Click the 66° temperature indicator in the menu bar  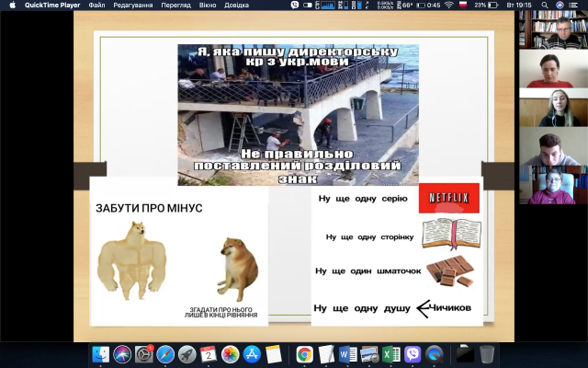pyautogui.click(x=404, y=6)
